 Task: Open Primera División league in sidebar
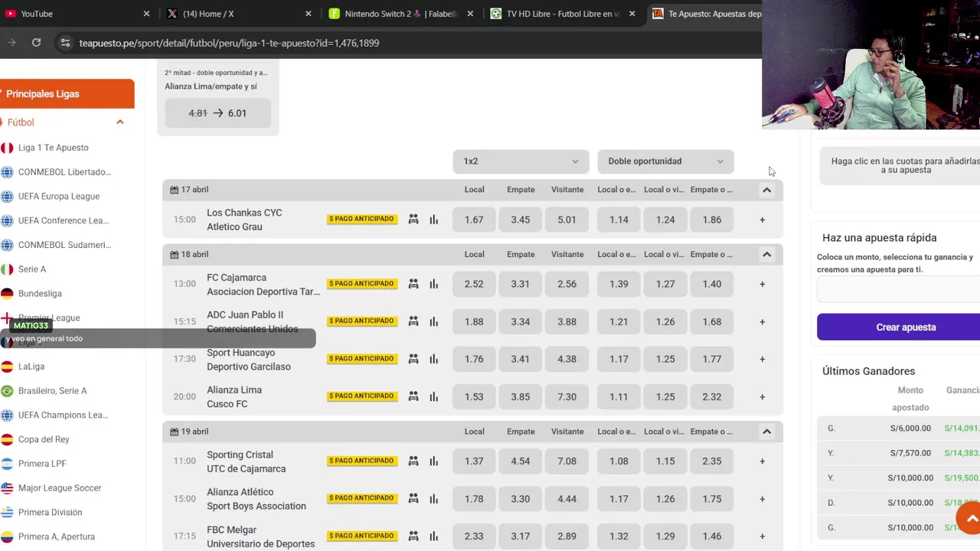pos(50,512)
